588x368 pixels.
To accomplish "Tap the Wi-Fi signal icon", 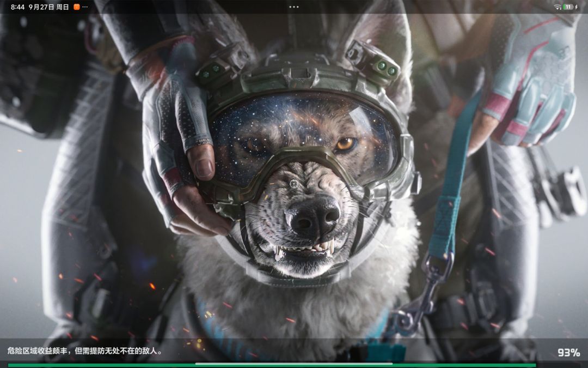I will point(558,7).
